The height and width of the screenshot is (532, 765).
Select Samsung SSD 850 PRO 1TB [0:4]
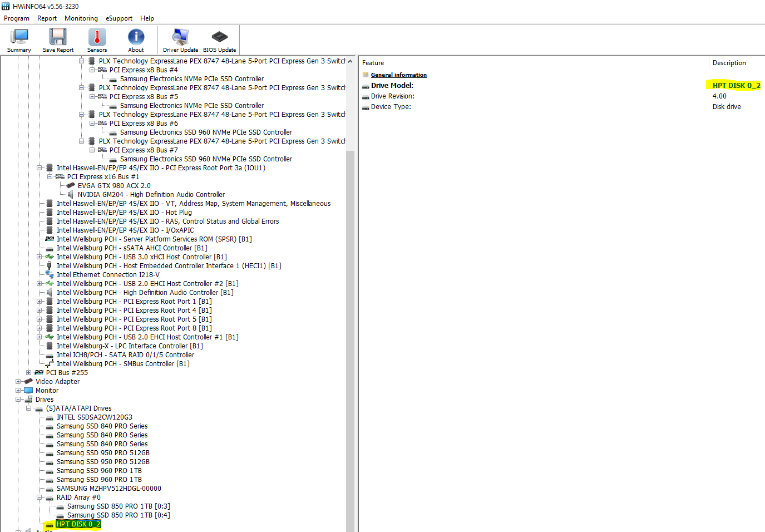pos(119,515)
